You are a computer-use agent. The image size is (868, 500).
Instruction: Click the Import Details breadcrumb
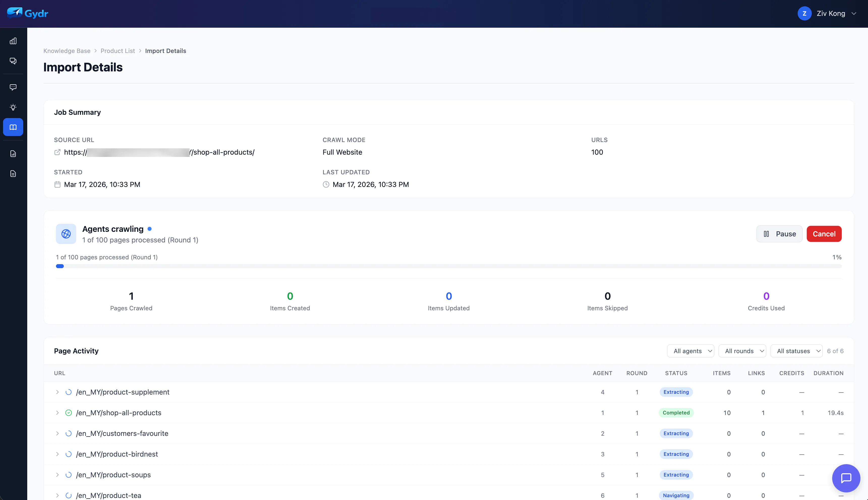pyautogui.click(x=165, y=51)
